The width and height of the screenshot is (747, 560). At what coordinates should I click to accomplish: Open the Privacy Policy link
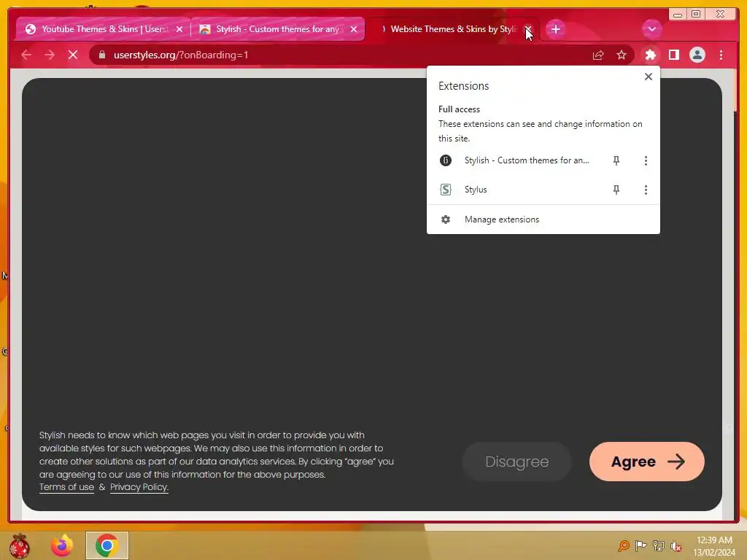click(x=139, y=487)
